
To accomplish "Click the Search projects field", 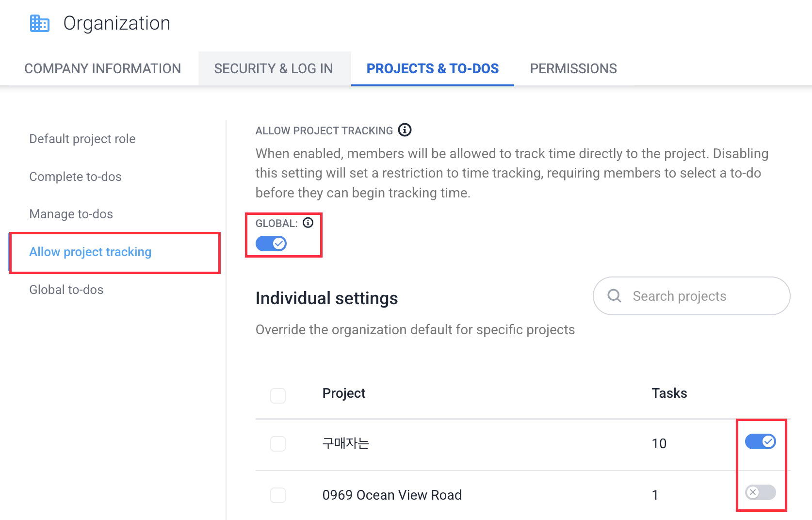I will point(698,296).
